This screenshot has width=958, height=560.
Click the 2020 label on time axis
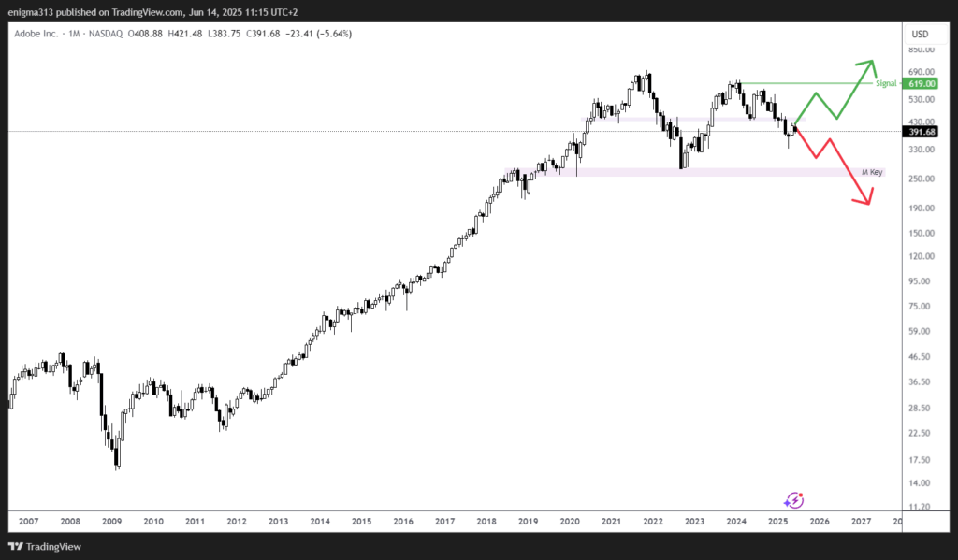click(x=570, y=522)
